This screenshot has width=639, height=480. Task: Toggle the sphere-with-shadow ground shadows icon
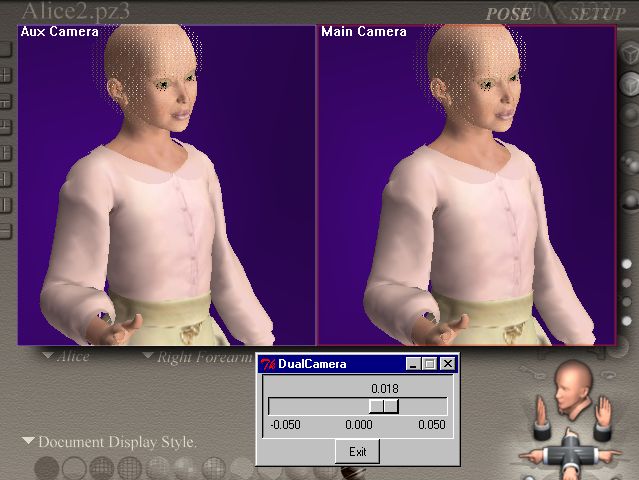click(x=631, y=200)
